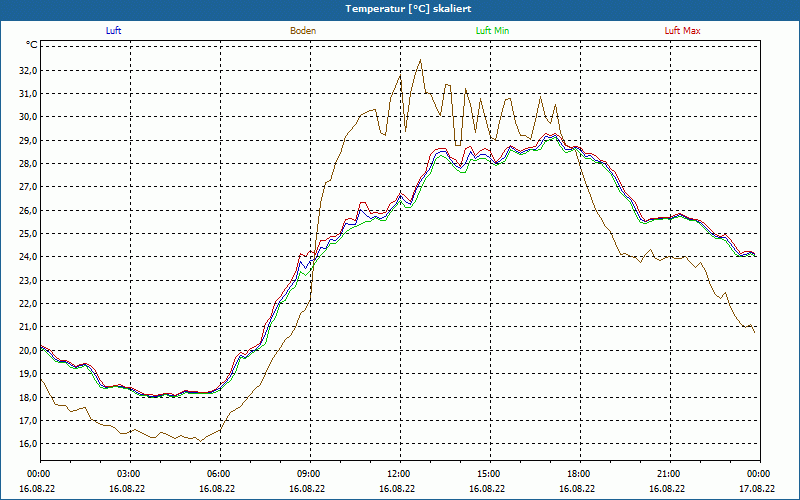Click the 18:00 time axis label
800x500 pixels.
[580, 474]
